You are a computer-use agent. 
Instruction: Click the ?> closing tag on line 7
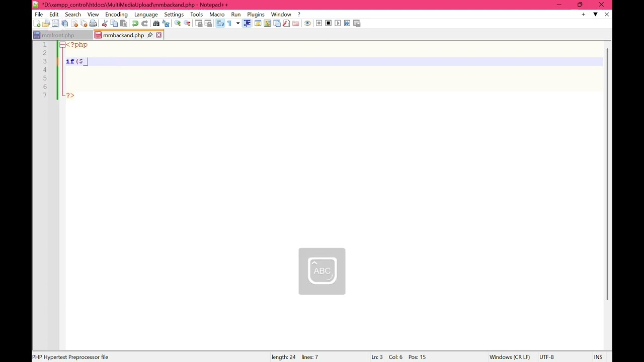click(70, 96)
